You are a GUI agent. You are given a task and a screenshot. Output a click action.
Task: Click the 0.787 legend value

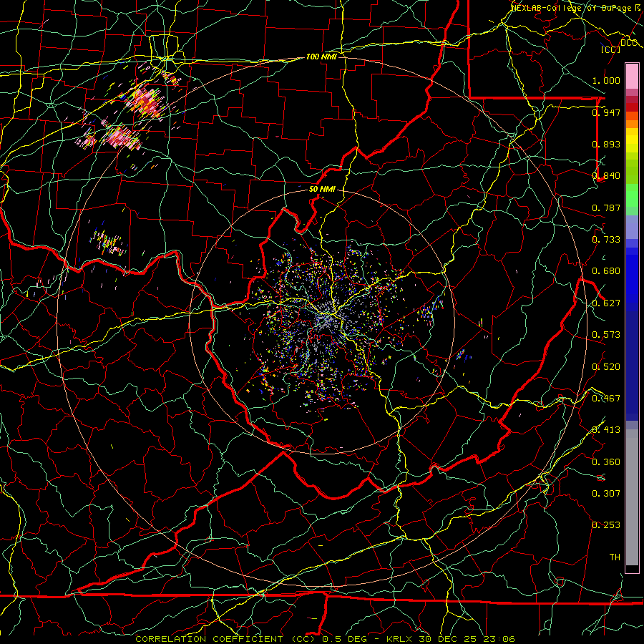coord(606,208)
